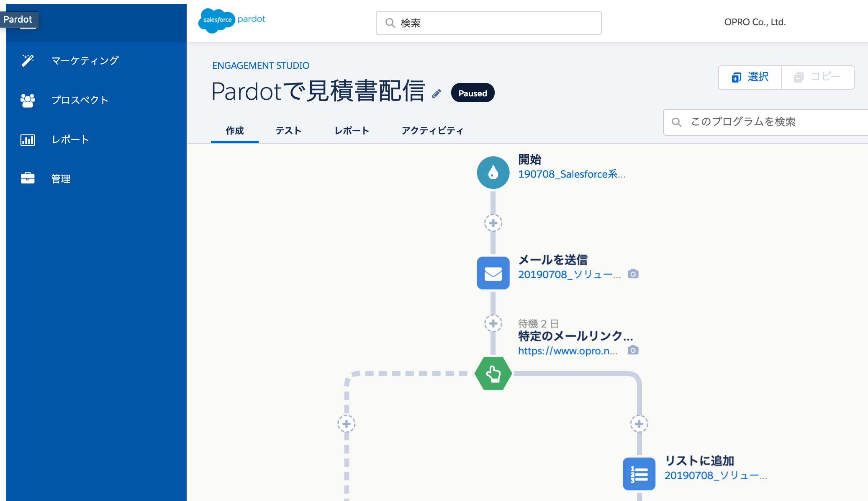The width and height of the screenshot is (868, 501).
Task: Click the コピー button
Action: [x=818, y=77]
